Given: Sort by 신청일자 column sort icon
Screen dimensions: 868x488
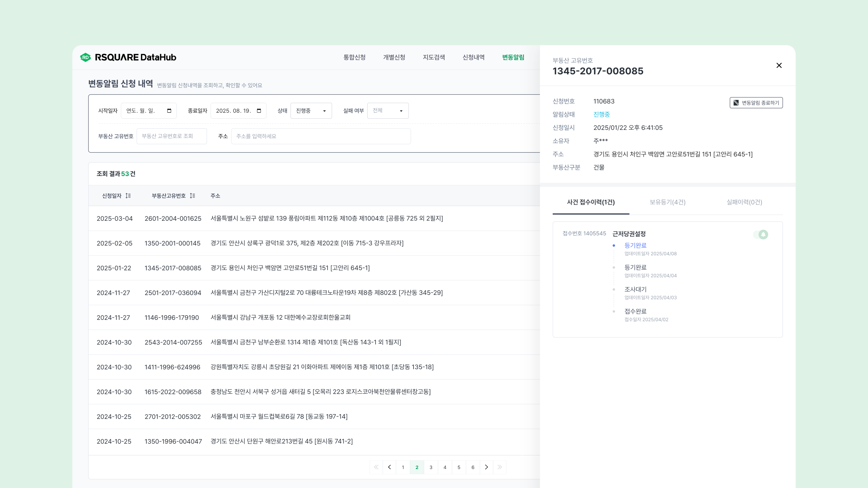Looking at the screenshot, I should pos(128,196).
